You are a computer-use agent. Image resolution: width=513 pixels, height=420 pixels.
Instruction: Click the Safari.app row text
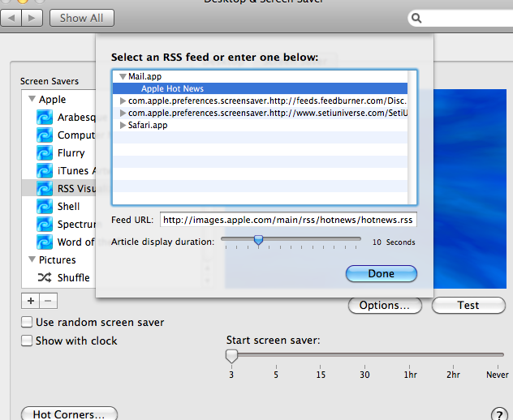[148, 125]
